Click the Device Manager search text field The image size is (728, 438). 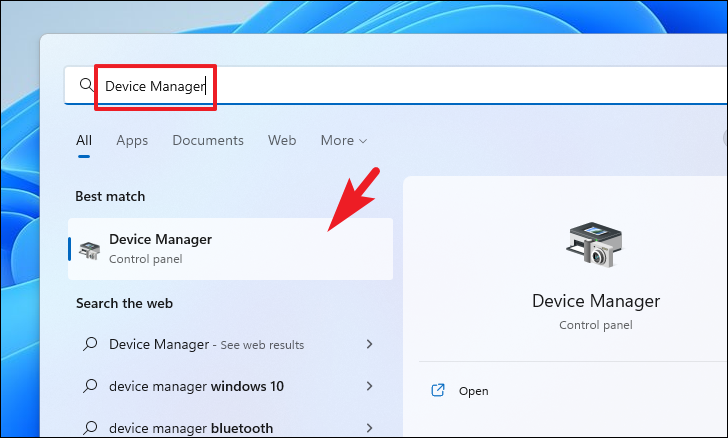pyautogui.click(x=395, y=85)
